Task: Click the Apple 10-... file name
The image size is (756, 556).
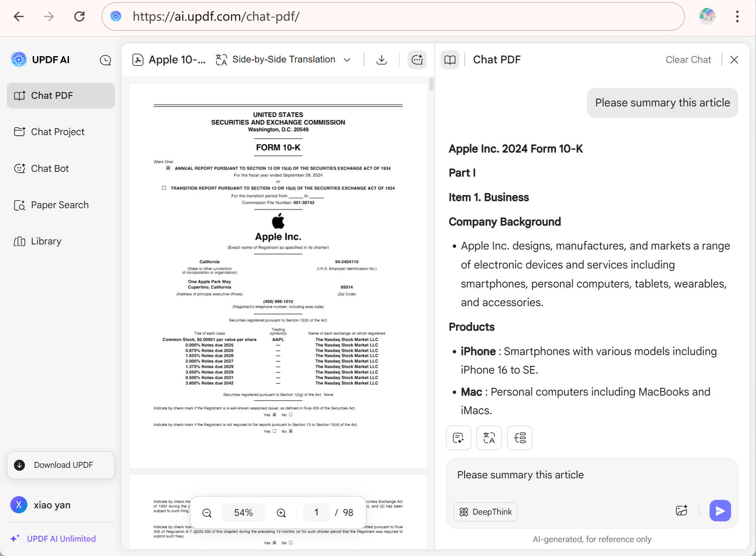Action: point(177,60)
